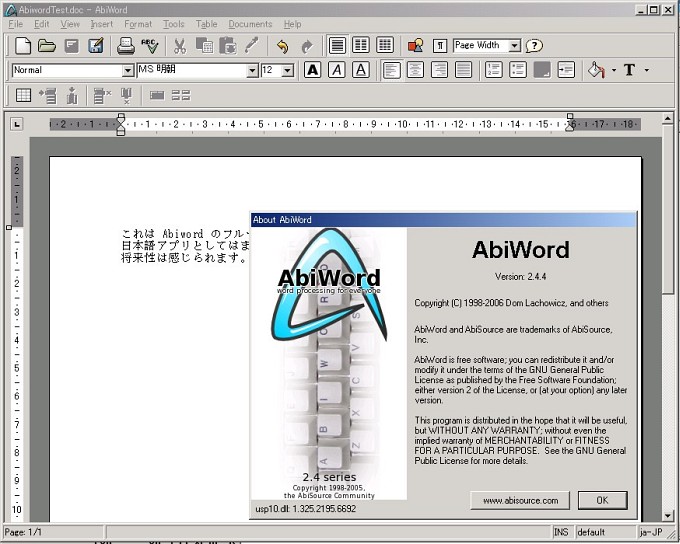Click the tab-stop type selector on the ruler

pos(16,125)
